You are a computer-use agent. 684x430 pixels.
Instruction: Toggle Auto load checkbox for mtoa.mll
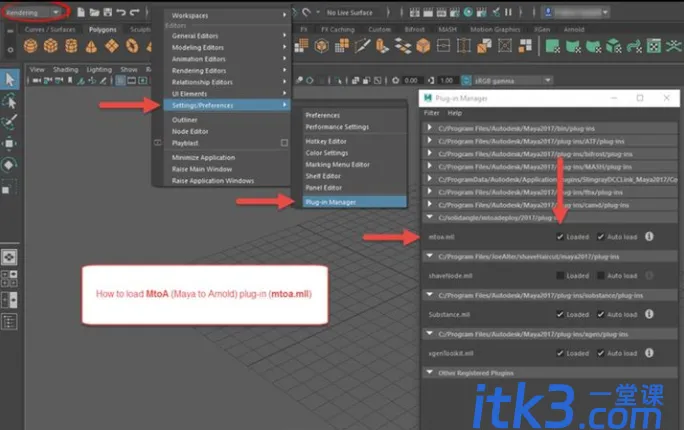601,237
